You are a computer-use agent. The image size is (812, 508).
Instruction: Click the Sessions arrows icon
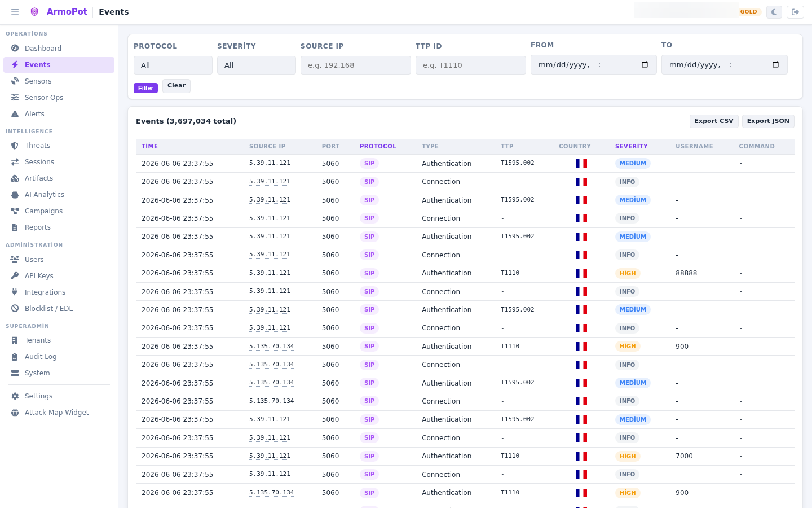[15, 162]
